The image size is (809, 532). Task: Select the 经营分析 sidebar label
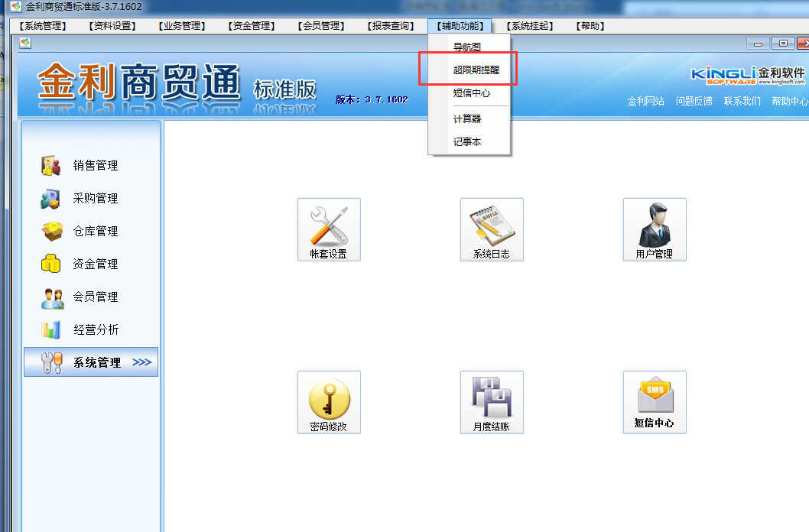coord(96,330)
